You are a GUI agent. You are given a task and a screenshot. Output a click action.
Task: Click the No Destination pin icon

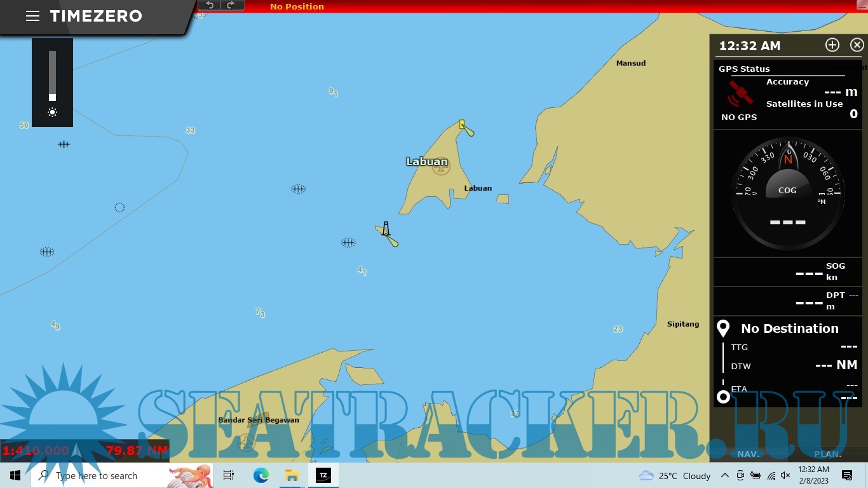tap(722, 329)
